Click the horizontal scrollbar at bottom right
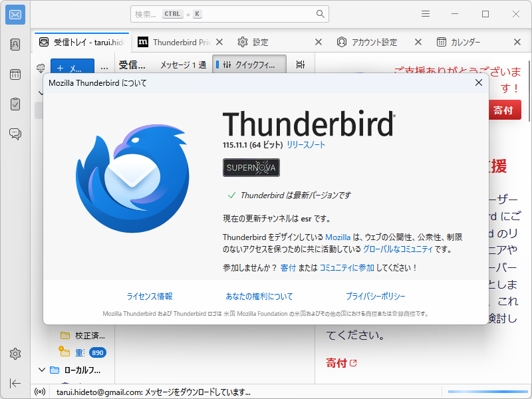Viewport: 532px width, 399px height. pos(484,392)
